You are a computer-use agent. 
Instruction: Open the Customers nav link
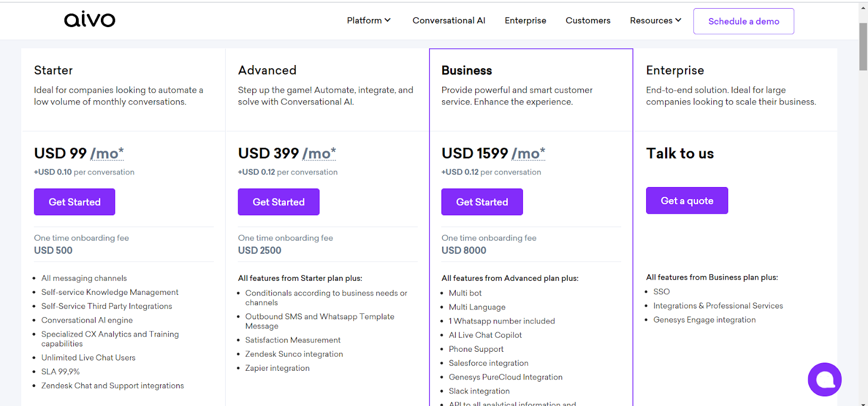tap(588, 21)
